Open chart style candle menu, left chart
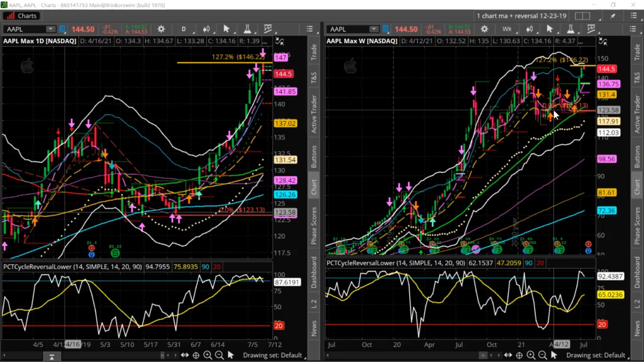Viewport: 644px width, 362px height. click(206, 29)
